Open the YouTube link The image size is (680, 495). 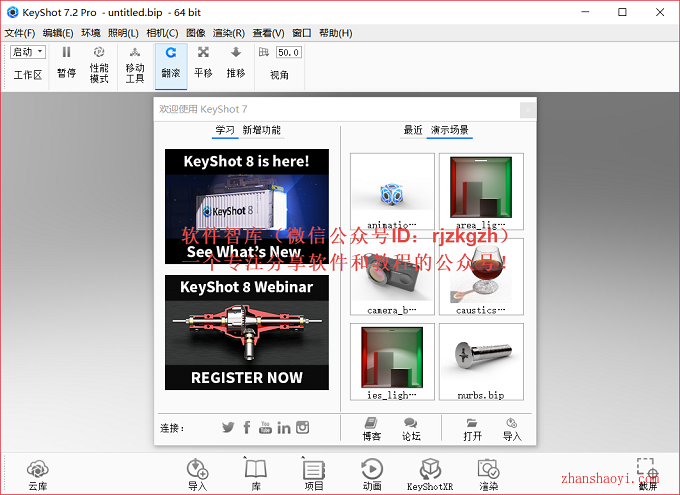click(265, 428)
